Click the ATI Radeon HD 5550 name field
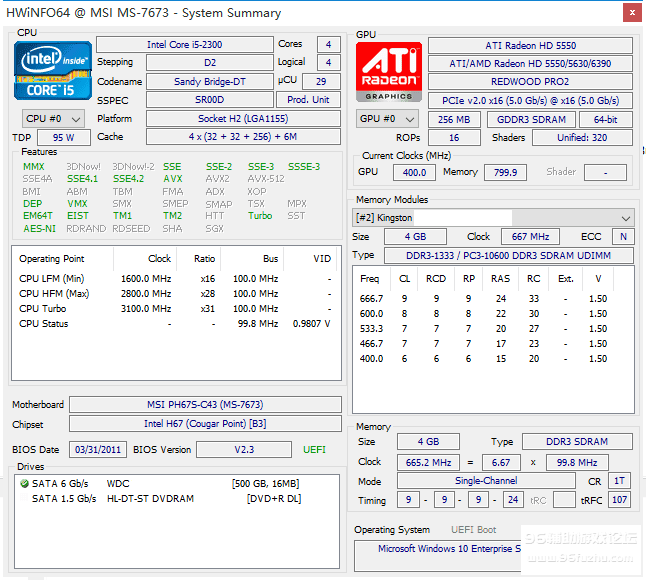Viewport: 646px width, 580px height. [x=530, y=45]
